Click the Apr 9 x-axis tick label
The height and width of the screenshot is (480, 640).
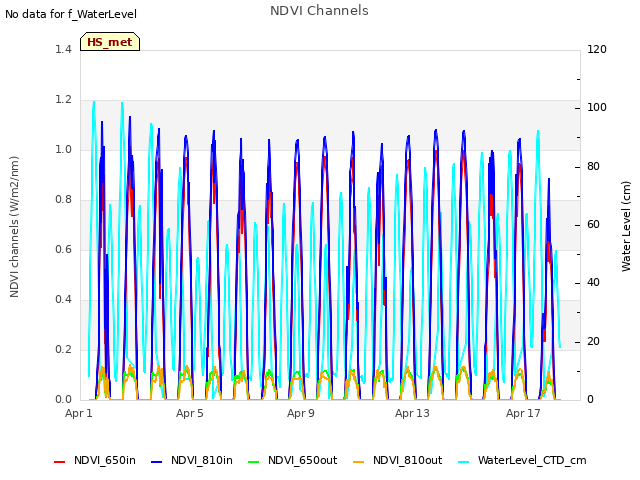[301, 413]
